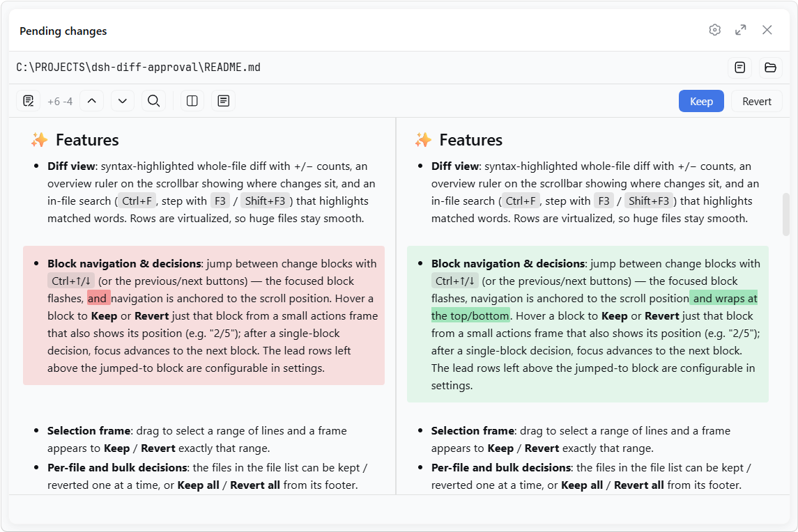Click the 'Shift+F3' key label in left pane

(x=265, y=201)
